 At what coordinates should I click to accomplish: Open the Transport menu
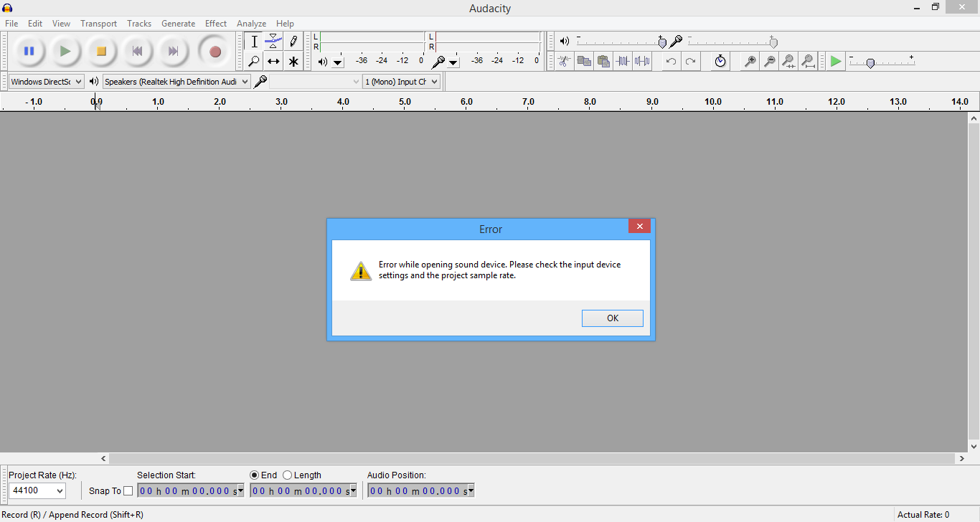coord(98,24)
